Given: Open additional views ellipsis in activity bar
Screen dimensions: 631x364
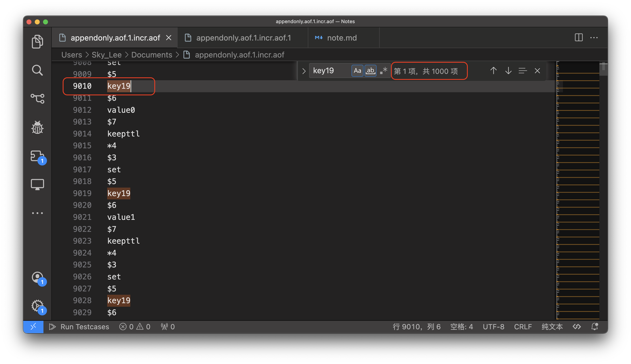Looking at the screenshot, I should pos(37,213).
